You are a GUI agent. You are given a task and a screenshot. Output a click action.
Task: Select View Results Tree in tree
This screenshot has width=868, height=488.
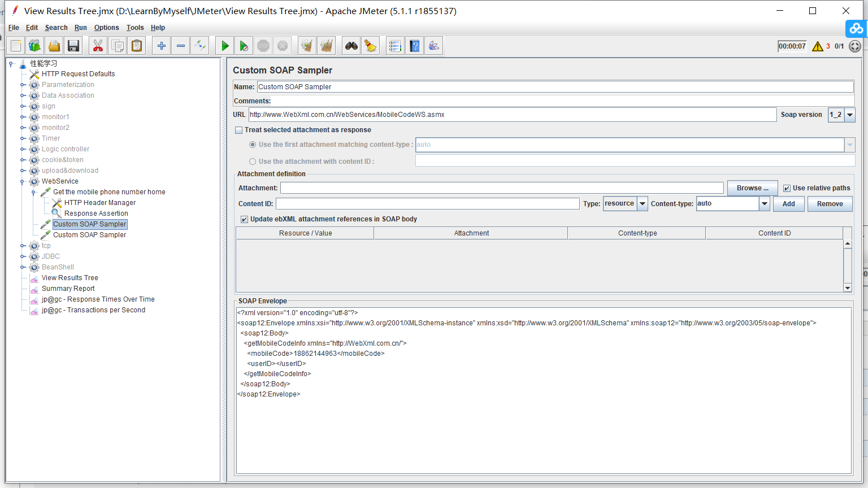[x=70, y=278]
